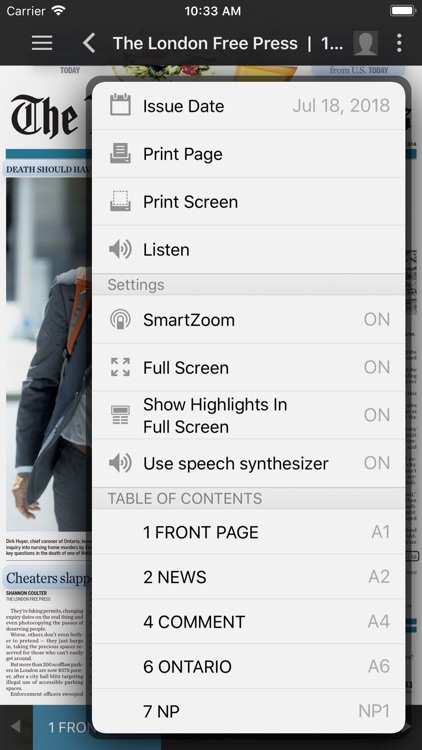Tap page code NP1
This screenshot has height=750, width=422.
(374, 711)
